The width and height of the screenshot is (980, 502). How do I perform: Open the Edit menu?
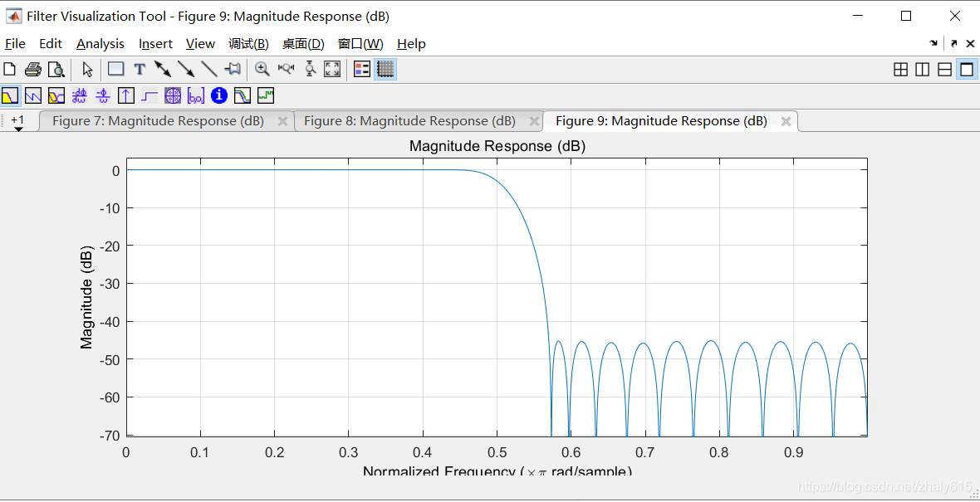tap(51, 44)
